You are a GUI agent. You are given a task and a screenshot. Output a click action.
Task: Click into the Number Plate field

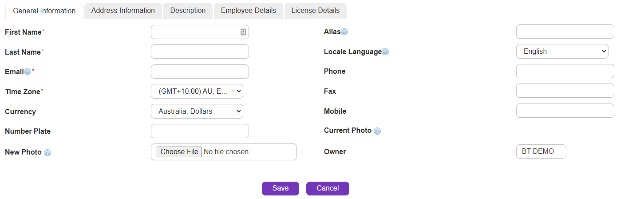coord(200,131)
